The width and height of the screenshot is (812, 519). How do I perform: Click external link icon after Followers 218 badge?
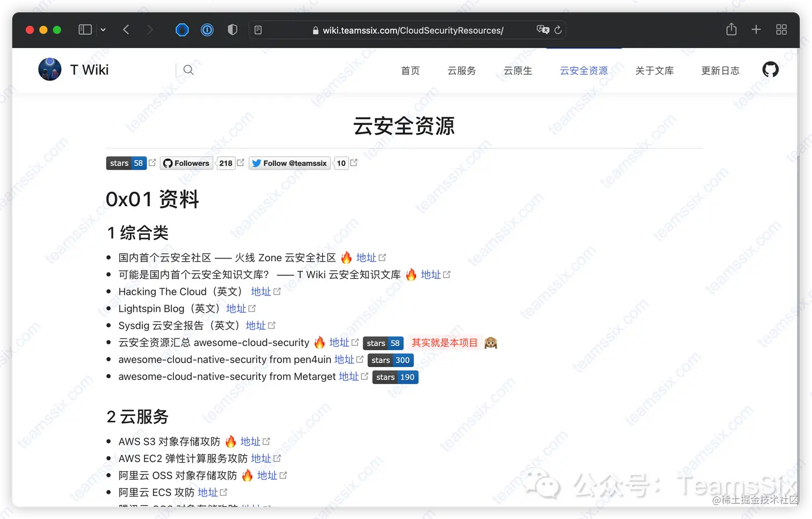[x=241, y=162]
